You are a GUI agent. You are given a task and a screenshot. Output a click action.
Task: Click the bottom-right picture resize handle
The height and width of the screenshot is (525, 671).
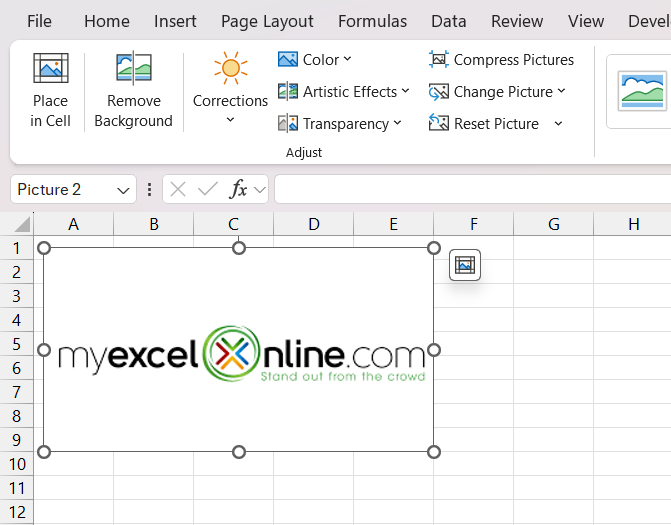433,452
